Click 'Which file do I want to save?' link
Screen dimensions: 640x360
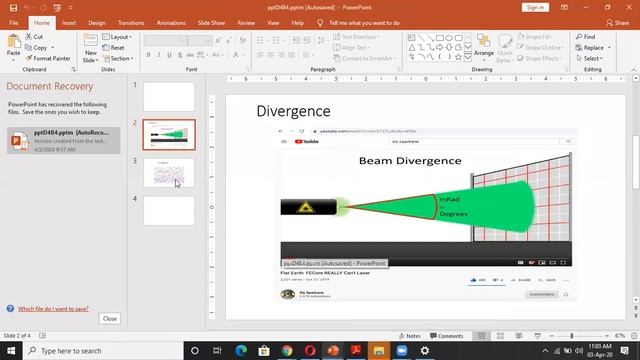pos(53,309)
